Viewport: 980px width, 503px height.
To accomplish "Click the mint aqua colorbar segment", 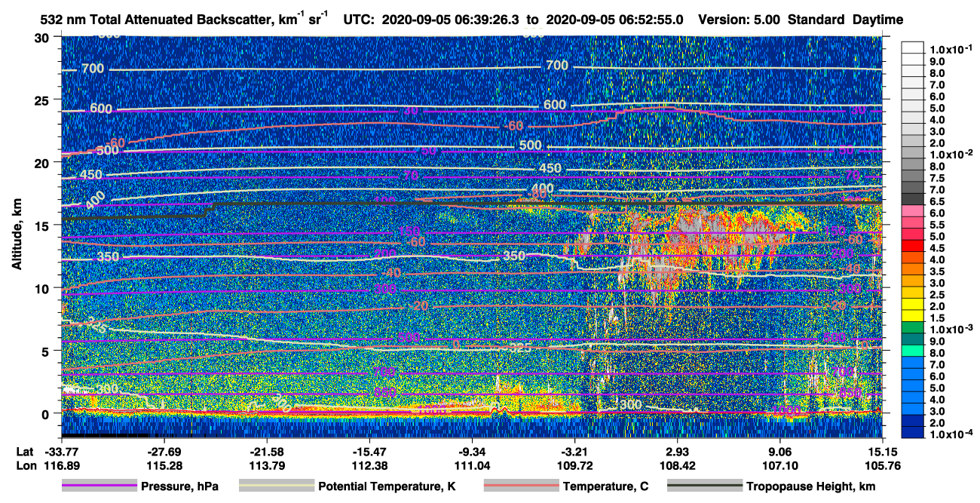I will 912,351.
